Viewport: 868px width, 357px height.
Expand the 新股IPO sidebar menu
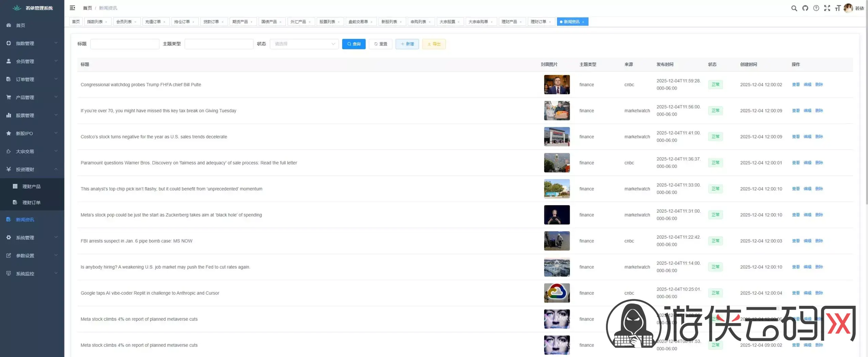click(x=32, y=133)
